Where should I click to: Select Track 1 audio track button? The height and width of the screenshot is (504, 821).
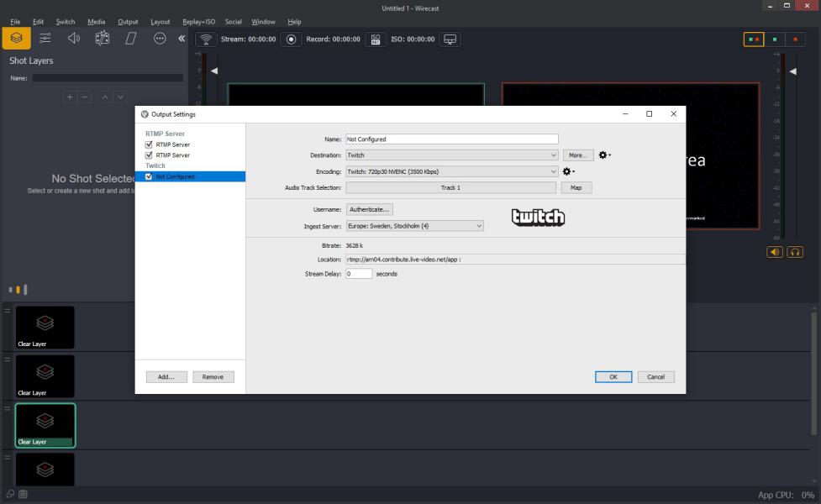click(450, 187)
